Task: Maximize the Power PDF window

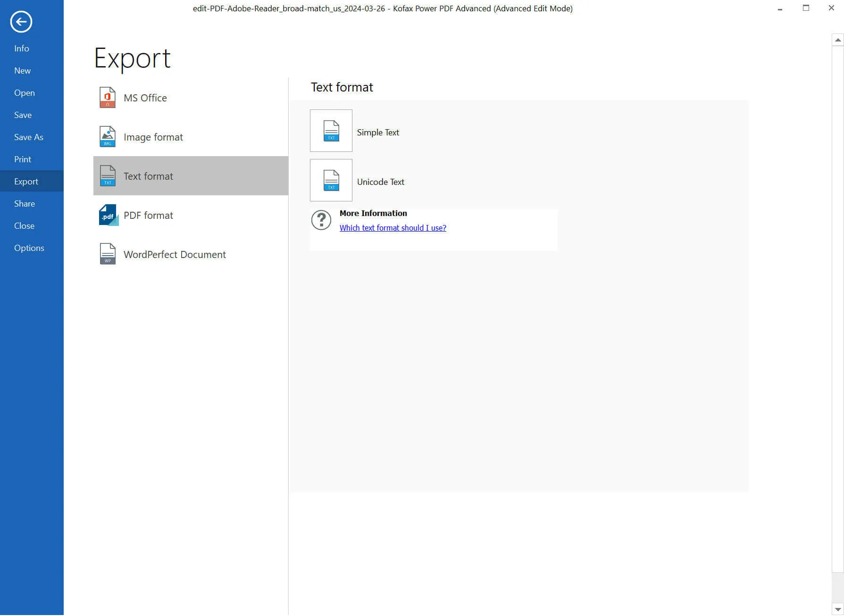Action: pyautogui.click(x=806, y=8)
